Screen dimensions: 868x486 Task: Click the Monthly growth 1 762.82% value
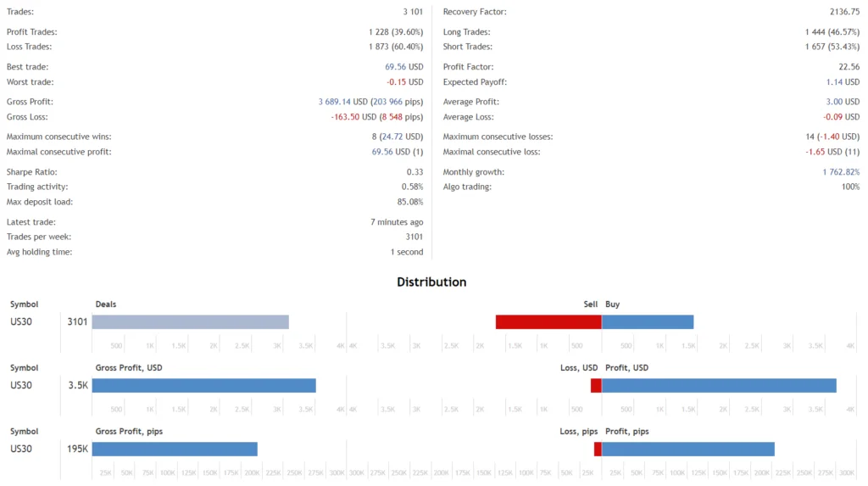(x=841, y=172)
